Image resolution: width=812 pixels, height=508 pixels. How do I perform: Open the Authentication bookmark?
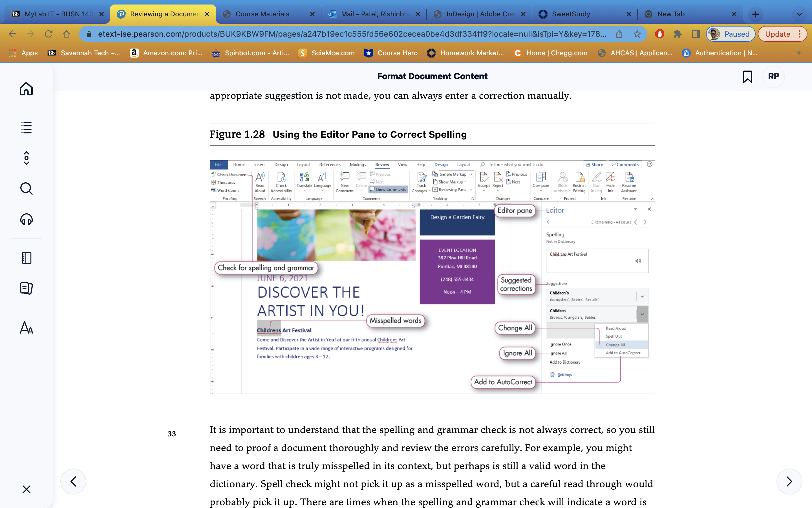(x=720, y=53)
